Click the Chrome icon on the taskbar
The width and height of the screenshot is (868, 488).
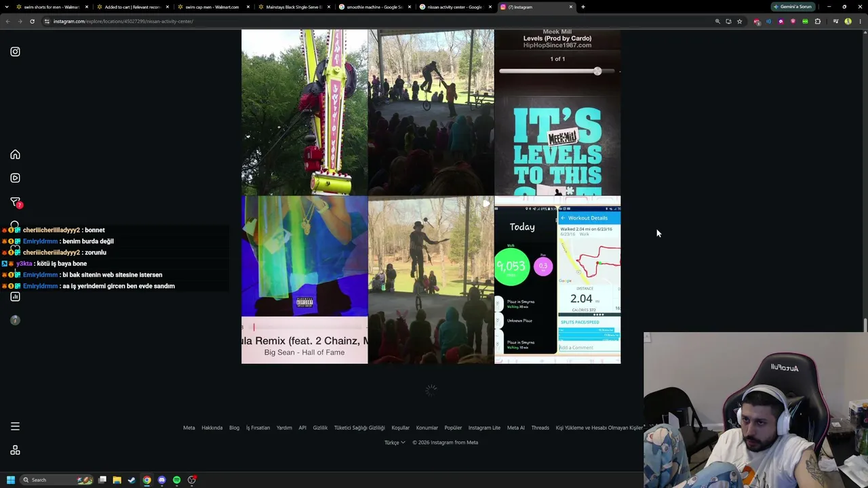tap(146, 480)
